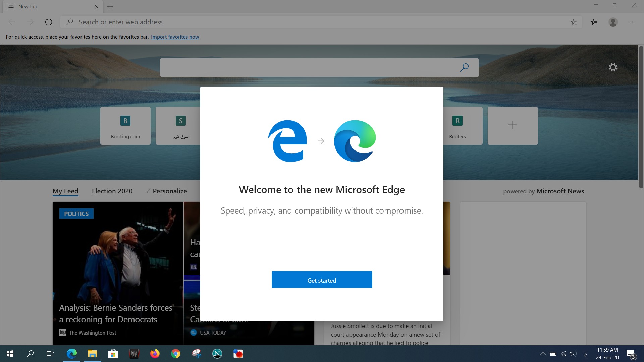
Task: Add a new quick link tile
Action: coord(513,126)
